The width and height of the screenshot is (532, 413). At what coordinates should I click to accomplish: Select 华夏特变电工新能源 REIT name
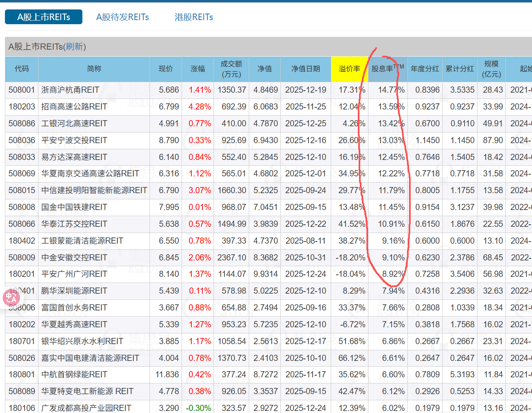click(87, 391)
